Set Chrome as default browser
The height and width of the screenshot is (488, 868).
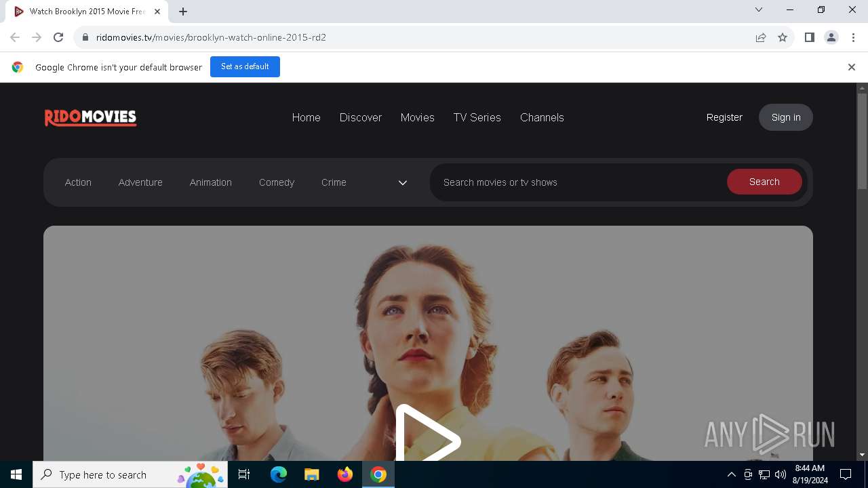245,66
